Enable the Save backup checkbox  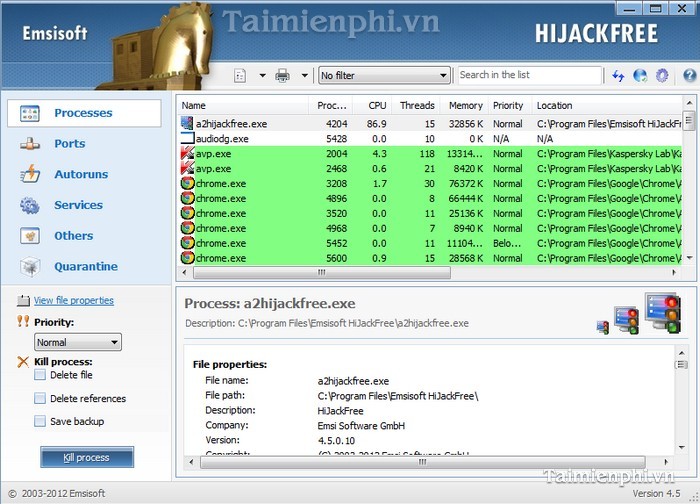(x=40, y=421)
